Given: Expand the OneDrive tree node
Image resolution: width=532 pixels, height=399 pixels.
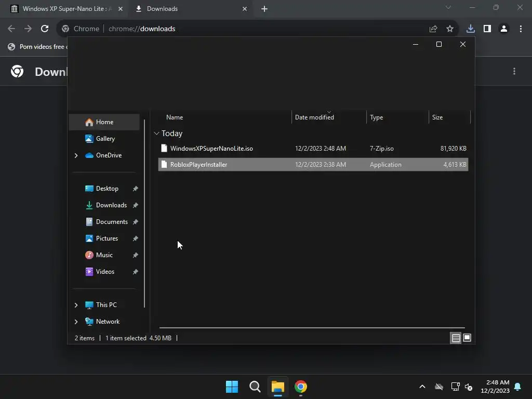Looking at the screenshot, I should (76, 155).
